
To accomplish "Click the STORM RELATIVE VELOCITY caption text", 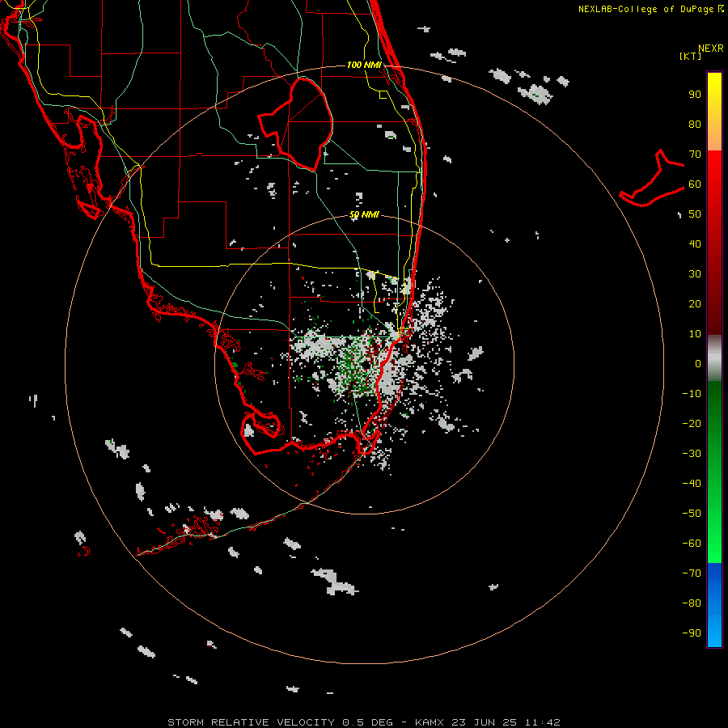I will [252, 722].
